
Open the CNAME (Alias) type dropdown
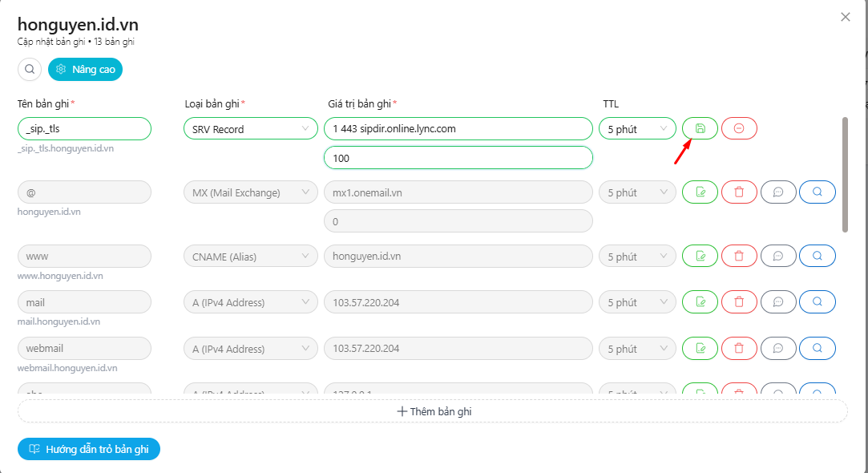coord(251,257)
